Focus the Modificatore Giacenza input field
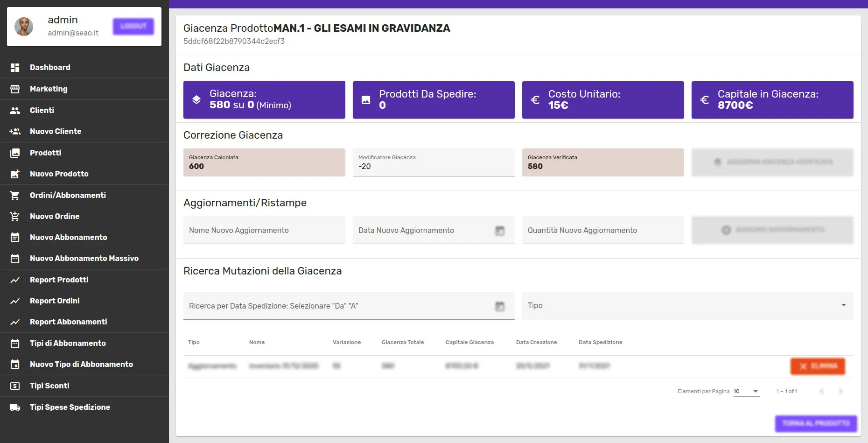Screen dimensions: 868x443 [433, 167]
